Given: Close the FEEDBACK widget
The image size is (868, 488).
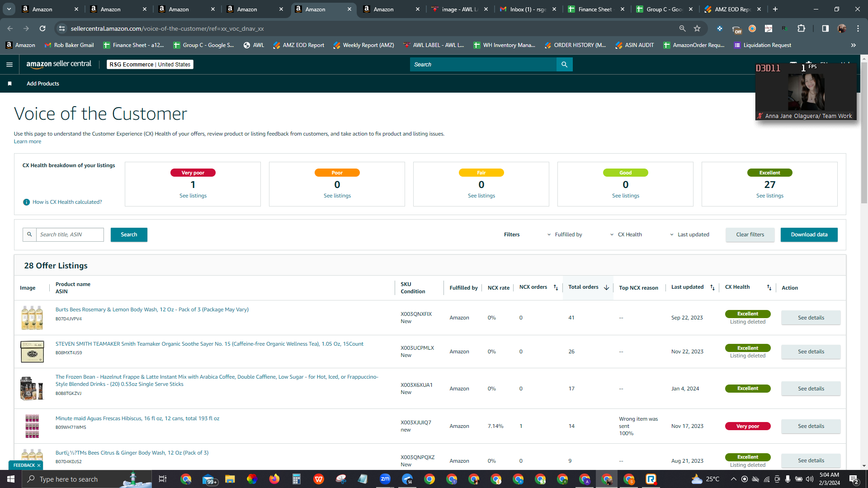Looking at the screenshot, I should point(39,465).
